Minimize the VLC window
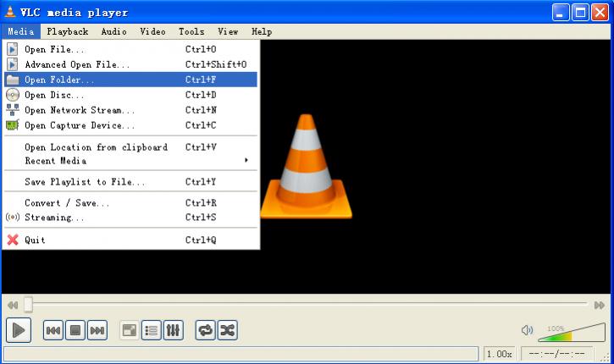The width and height of the screenshot is (614, 364). [561, 13]
